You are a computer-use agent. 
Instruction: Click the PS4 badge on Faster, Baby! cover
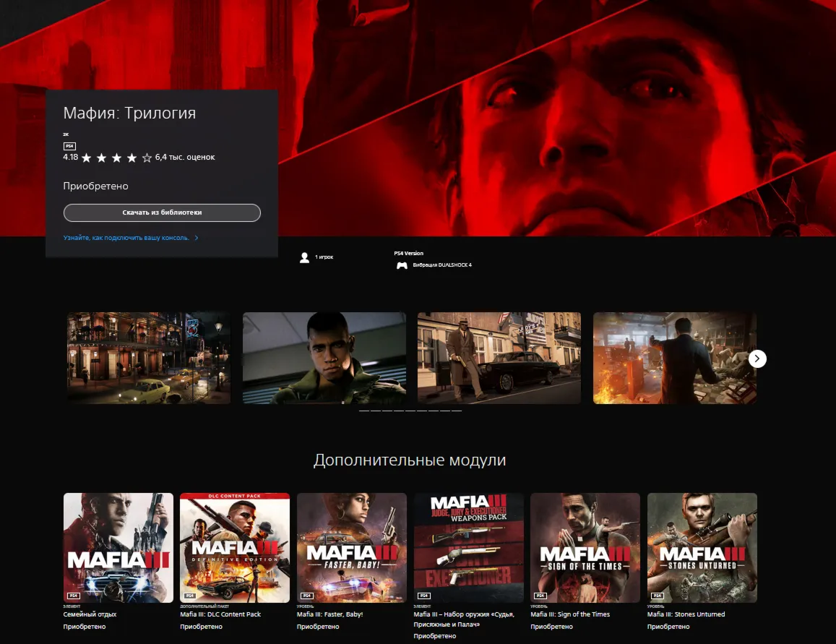[x=306, y=596]
